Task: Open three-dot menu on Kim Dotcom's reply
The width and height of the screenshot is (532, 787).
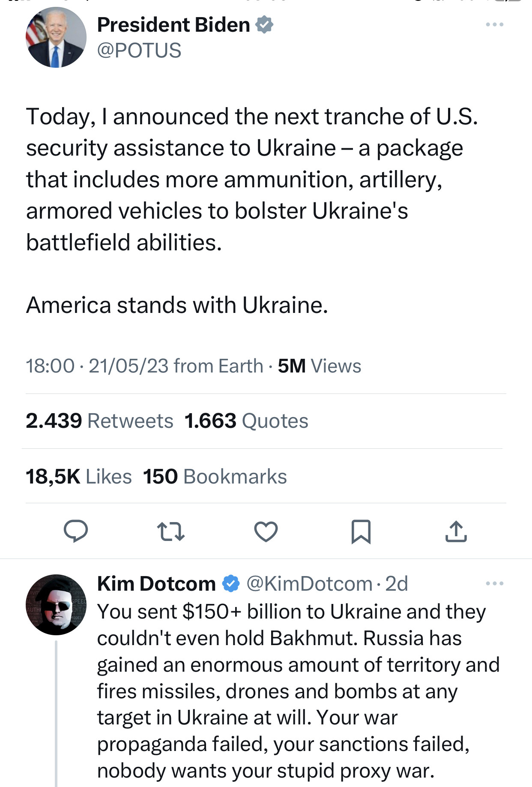Action: tap(495, 583)
